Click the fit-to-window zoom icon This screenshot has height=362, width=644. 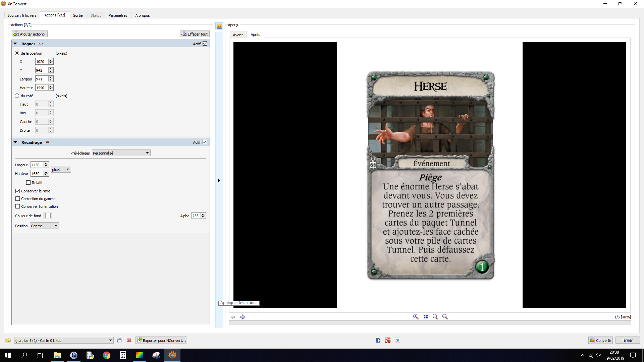(x=426, y=317)
